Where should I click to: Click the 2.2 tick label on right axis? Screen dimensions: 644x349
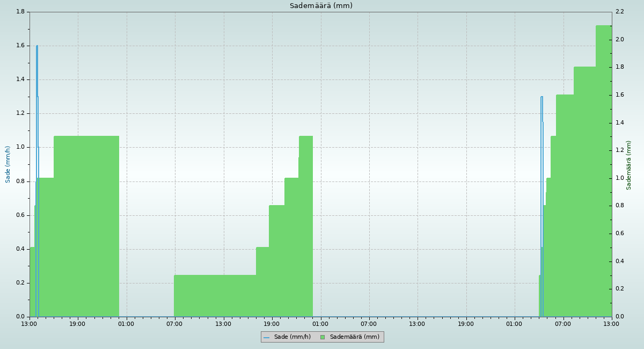tap(619, 12)
